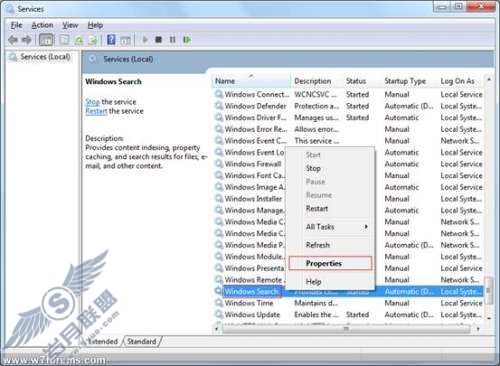This screenshot has width=500, height=366.
Task: Click the Export List toolbar icon
Action: 93,40
